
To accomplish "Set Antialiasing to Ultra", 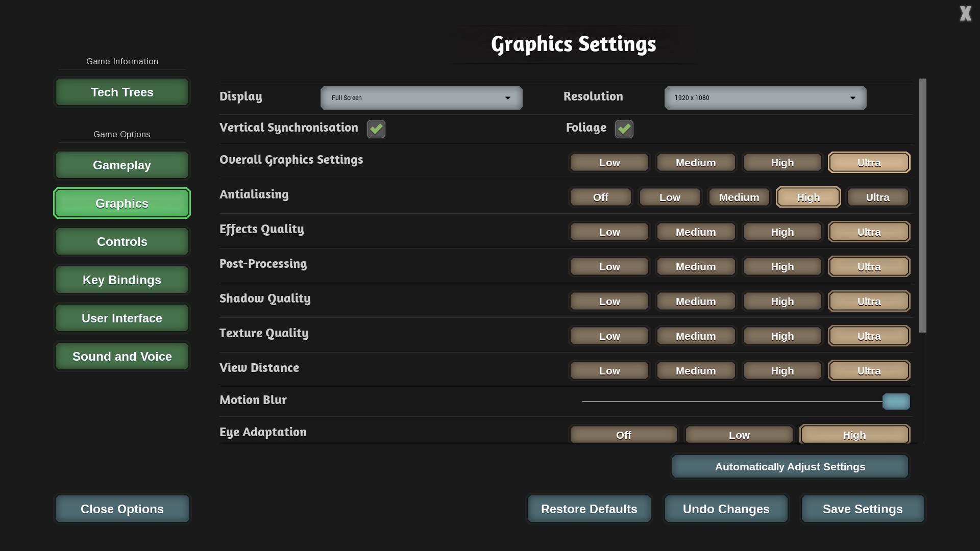I will coord(877,197).
